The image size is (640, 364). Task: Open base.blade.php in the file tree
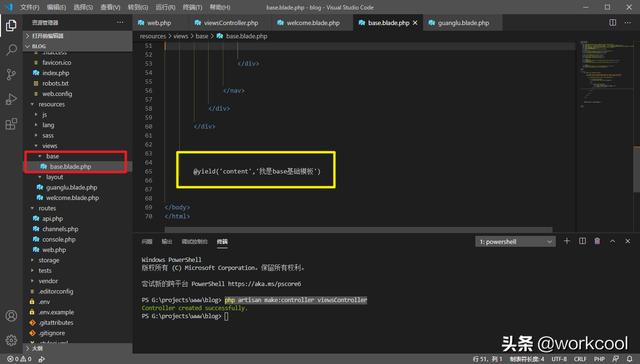point(70,166)
